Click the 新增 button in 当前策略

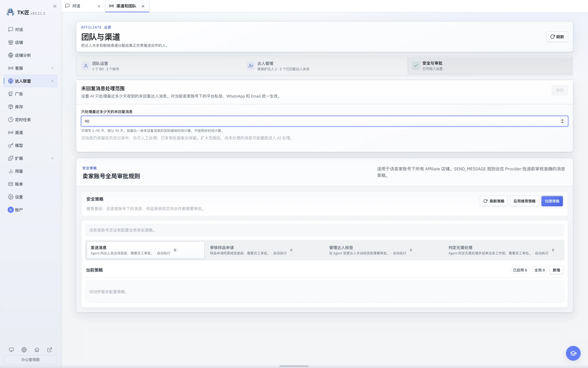[x=556, y=270]
